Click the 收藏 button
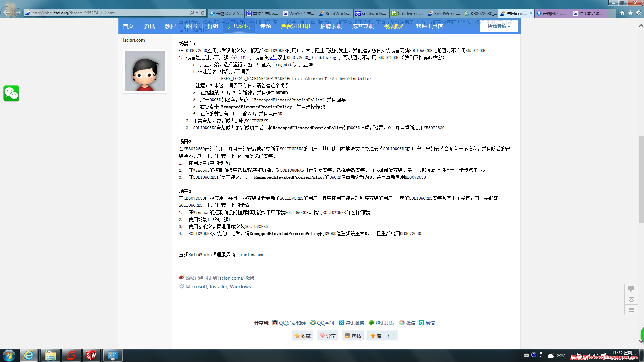The image size is (644, 362). [x=302, y=336]
